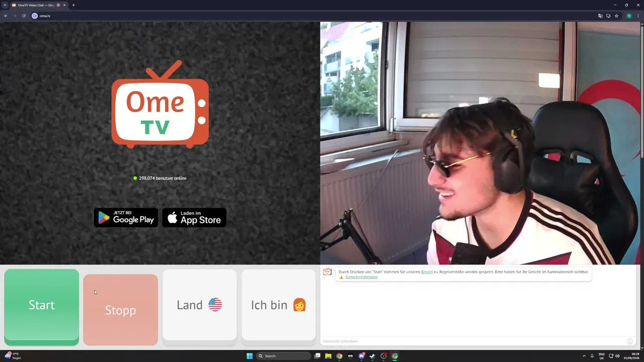The image size is (644, 362).
Task: Reload the ome.tv page
Action: pos(24,16)
